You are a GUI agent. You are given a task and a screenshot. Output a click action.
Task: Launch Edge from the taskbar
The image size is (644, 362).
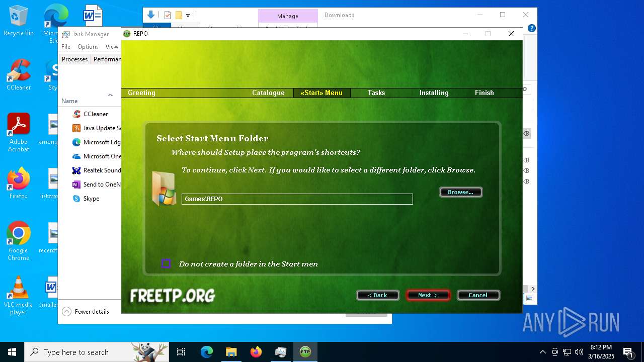pos(207,352)
